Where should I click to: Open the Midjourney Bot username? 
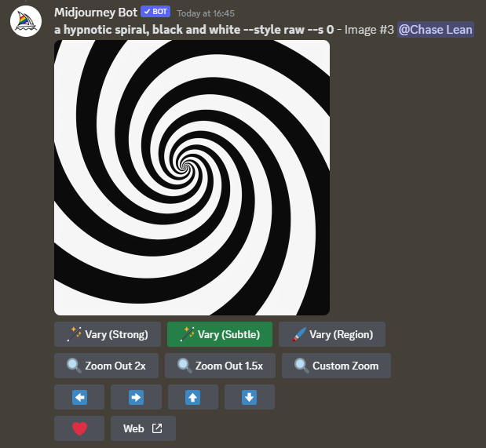(96, 13)
